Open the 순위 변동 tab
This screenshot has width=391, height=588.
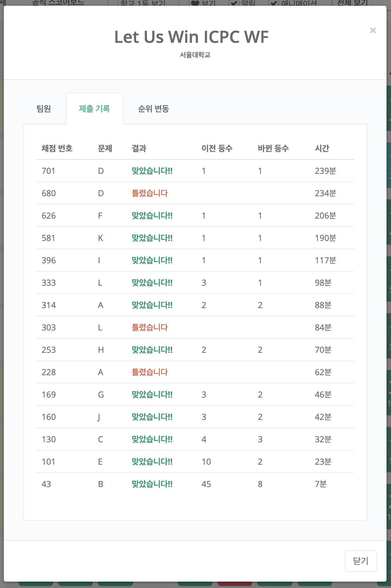point(153,109)
